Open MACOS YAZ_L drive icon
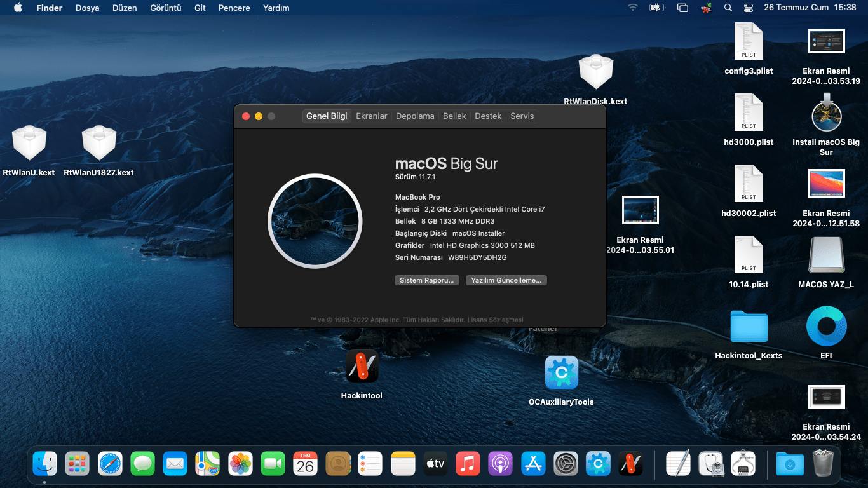This screenshot has width=868, height=488. 826,255
